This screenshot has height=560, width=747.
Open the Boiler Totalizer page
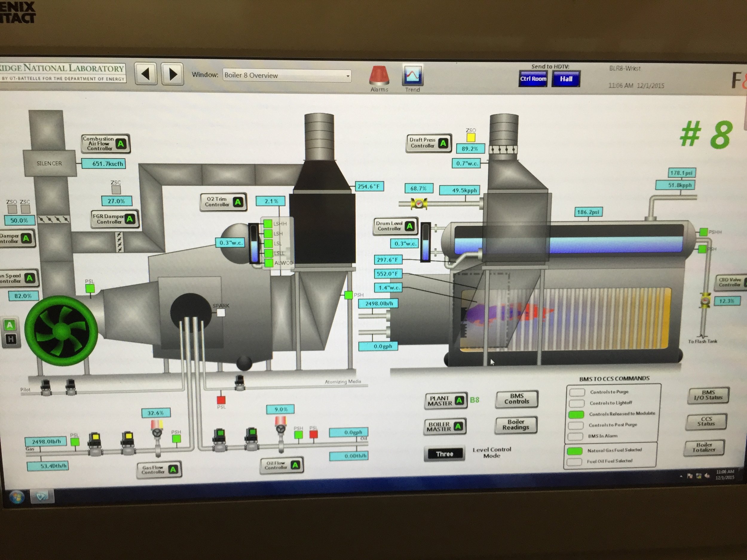704,448
